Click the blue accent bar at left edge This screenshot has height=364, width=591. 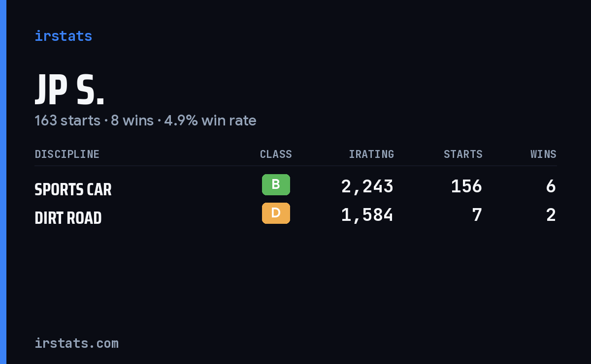3,182
